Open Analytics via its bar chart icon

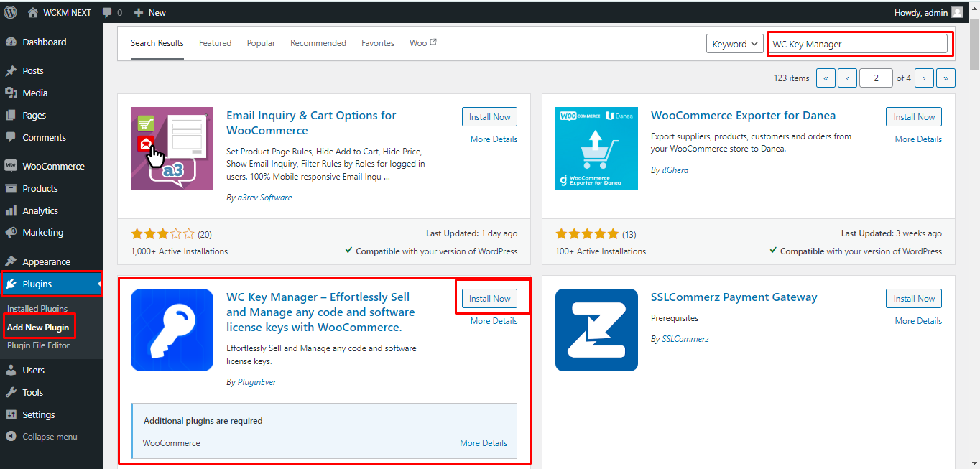(11, 211)
